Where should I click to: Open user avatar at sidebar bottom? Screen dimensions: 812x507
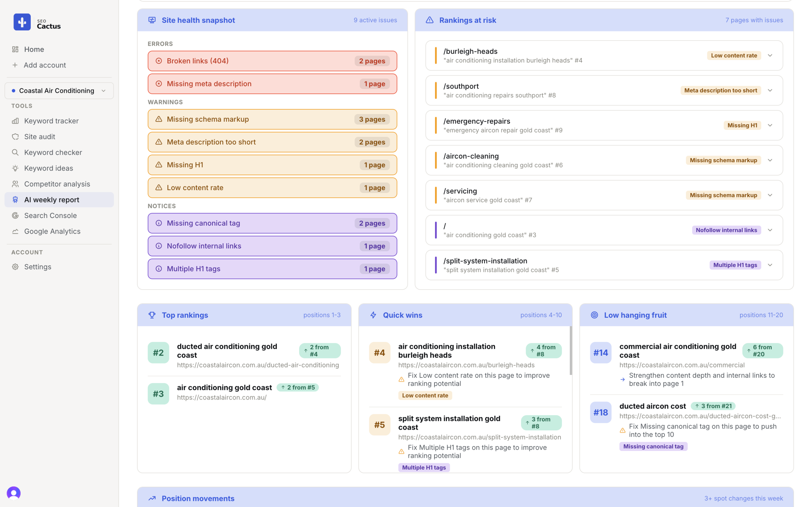[14, 493]
